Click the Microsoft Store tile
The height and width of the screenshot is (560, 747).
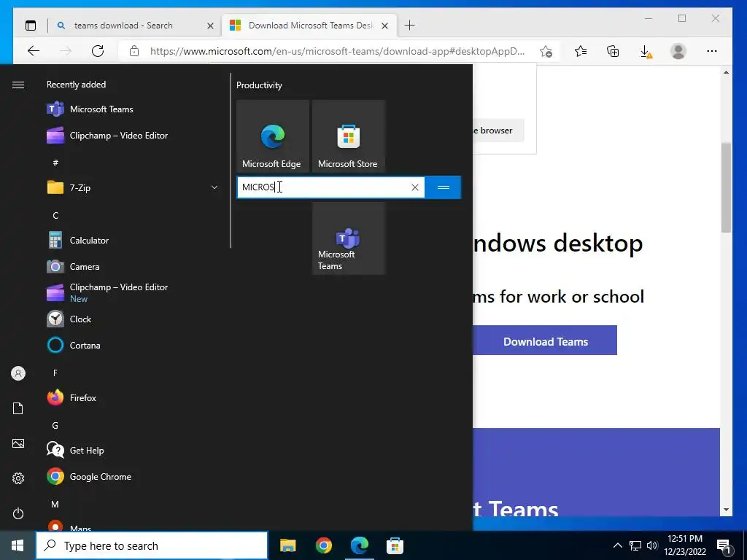click(348, 136)
